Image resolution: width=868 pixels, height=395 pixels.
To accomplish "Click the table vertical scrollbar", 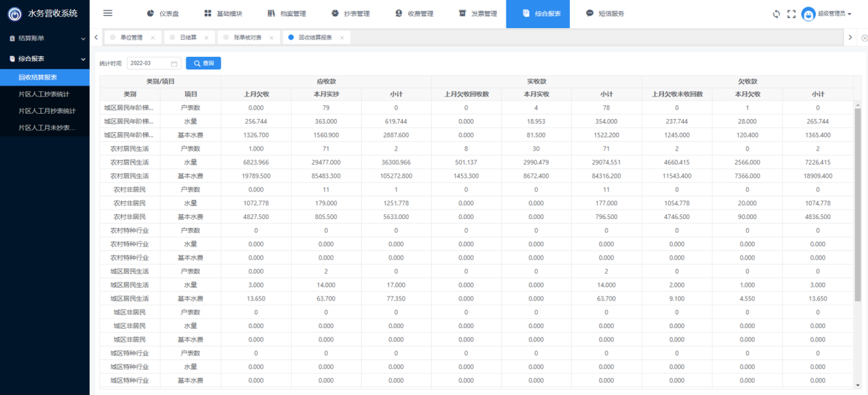I will (857, 205).
